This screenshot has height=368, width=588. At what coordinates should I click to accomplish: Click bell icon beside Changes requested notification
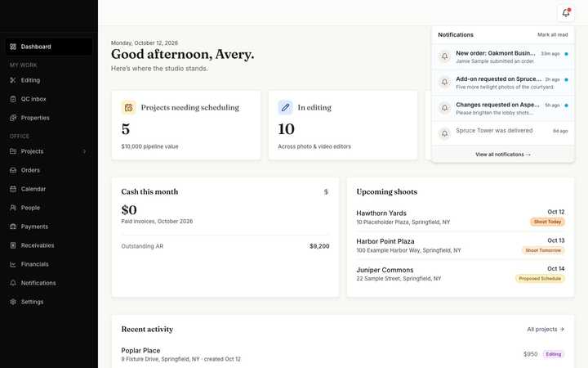point(444,108)
